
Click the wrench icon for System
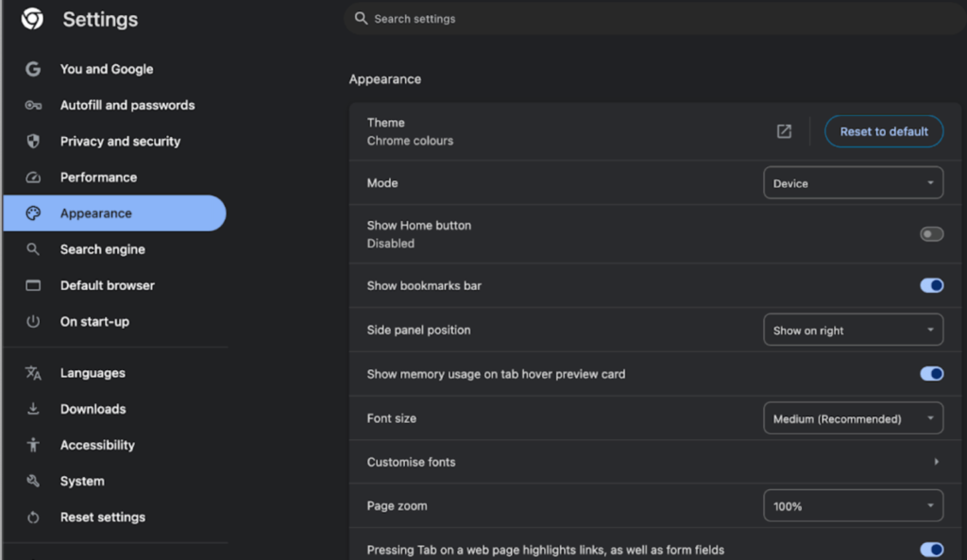point(33,481)
